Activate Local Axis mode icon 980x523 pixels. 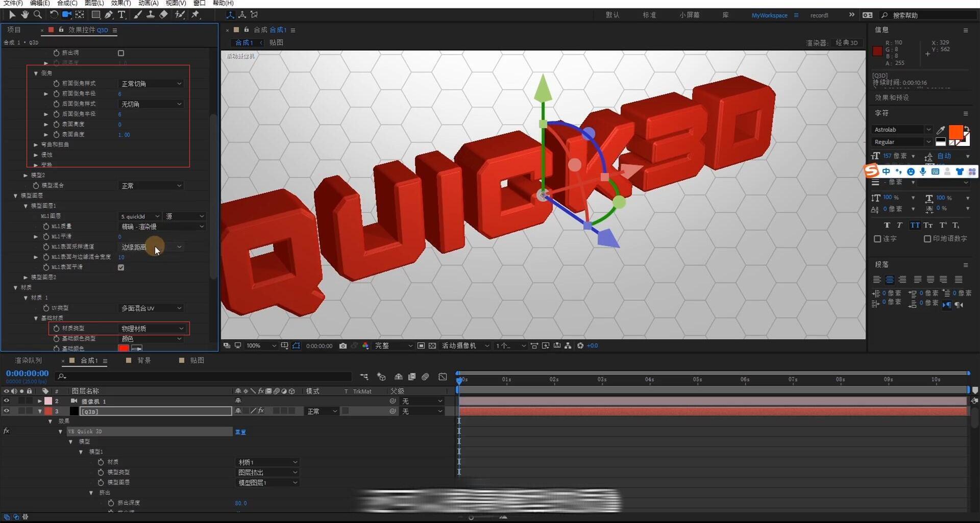tap(230, 15)
